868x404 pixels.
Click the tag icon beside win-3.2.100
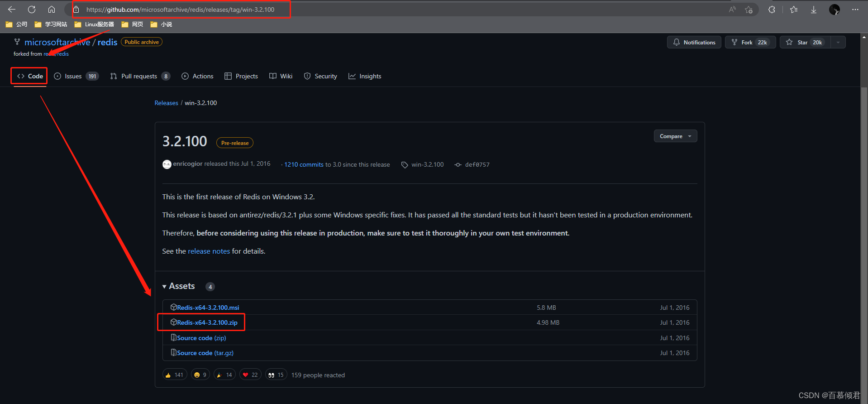405,165
